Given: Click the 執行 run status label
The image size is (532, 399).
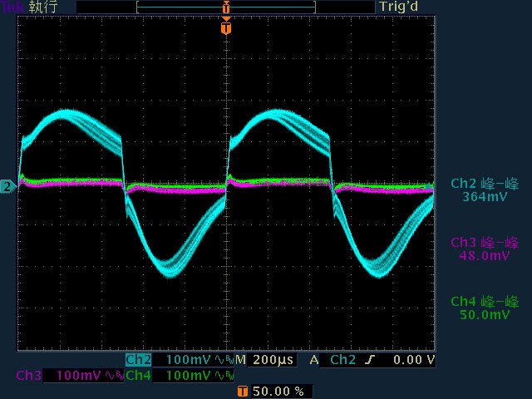Looking at the screenshot, I should tap(42, 7).
